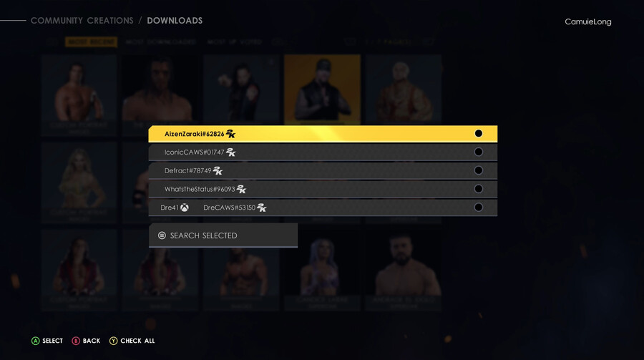Open the Community Creations breadcrumb

point(82,21)
